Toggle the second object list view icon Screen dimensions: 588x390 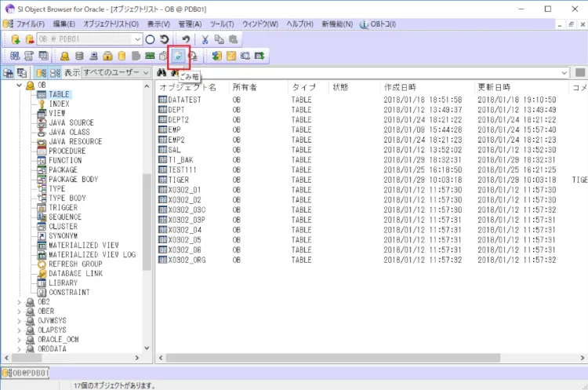[x=22, y=73]
